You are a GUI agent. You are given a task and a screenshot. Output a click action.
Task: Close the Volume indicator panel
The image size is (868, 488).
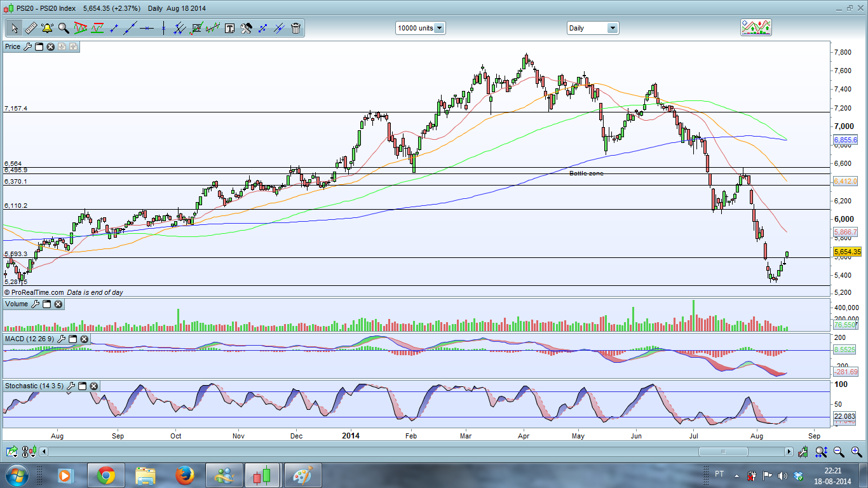tap(58, 304)
